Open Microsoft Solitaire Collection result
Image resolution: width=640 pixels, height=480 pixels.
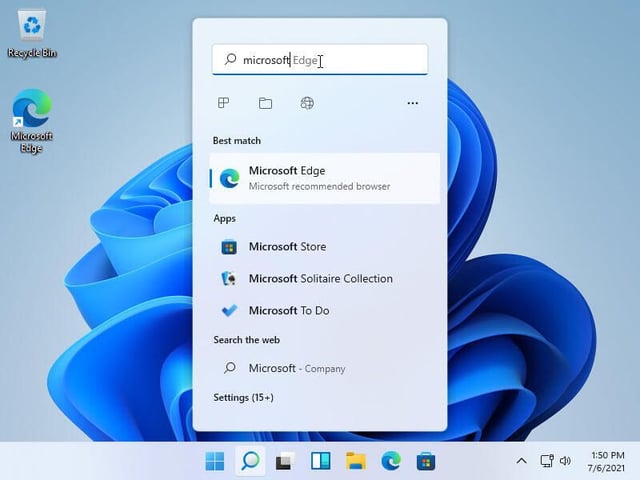(324, 278)
